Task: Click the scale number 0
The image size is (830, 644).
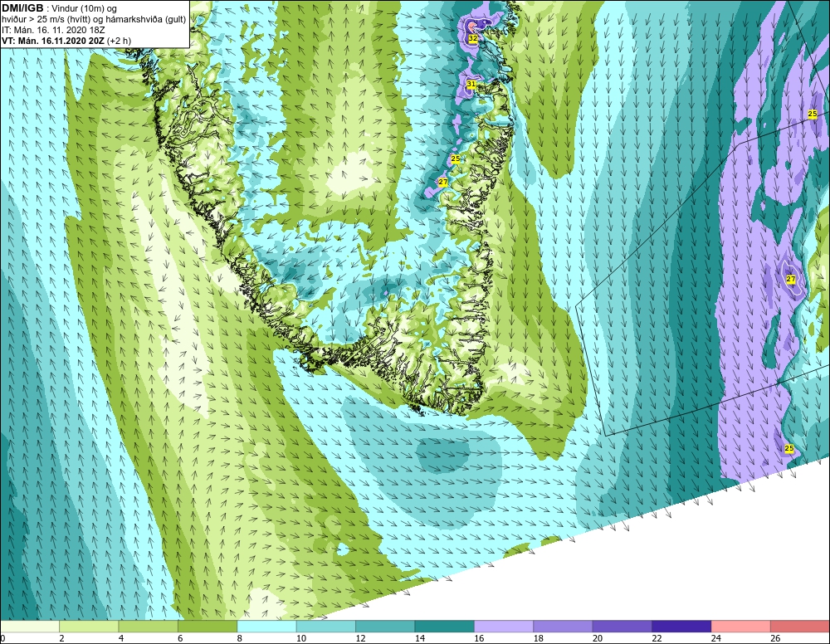Action: (2, 638)
